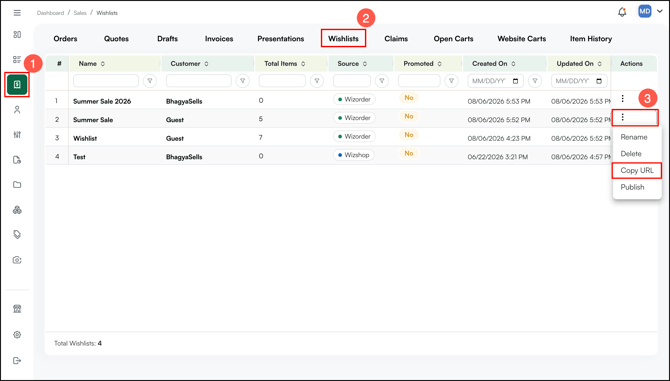Go to Dashboard via breadcrumb
The height and width of the screenshot is (381, 670).
pos(50,13)
